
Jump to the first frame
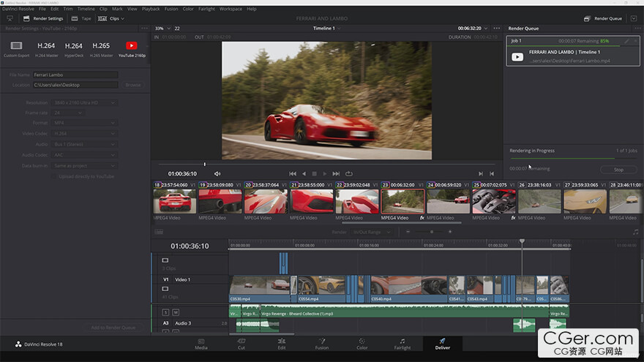293,173
